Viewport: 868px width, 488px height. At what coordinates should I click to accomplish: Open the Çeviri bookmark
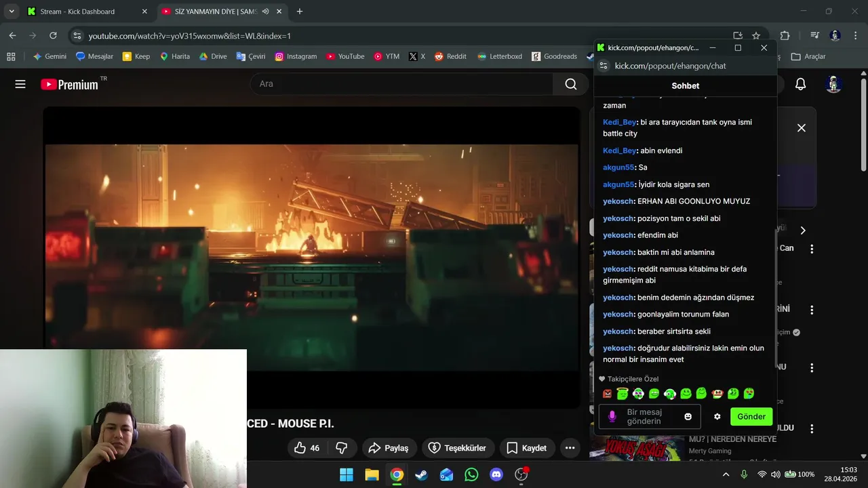point(251,57)
